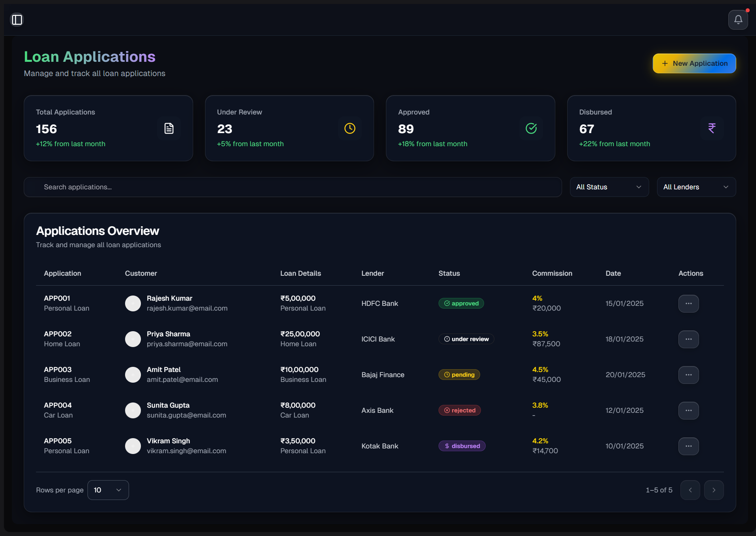This screenshot has height=536, width=756.
Task: Select application ID APP004
Action: tap(58, 405)
